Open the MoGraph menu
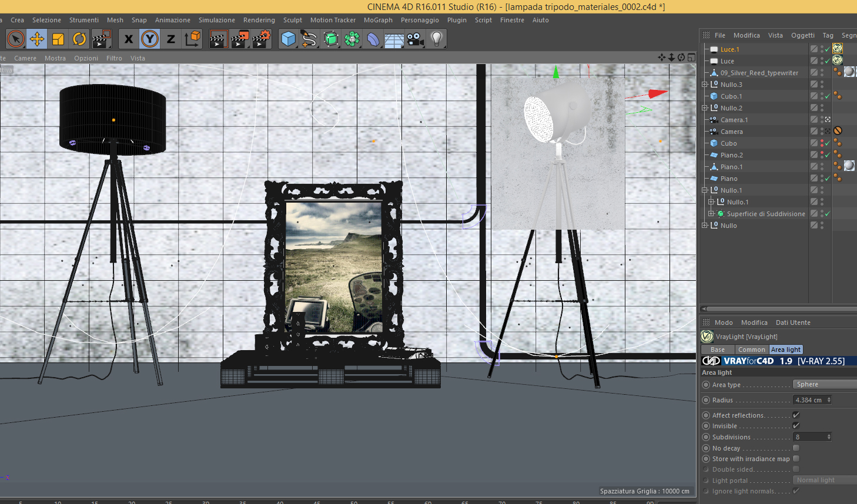Screen dimensions: 857x504 tap(378, 20)
